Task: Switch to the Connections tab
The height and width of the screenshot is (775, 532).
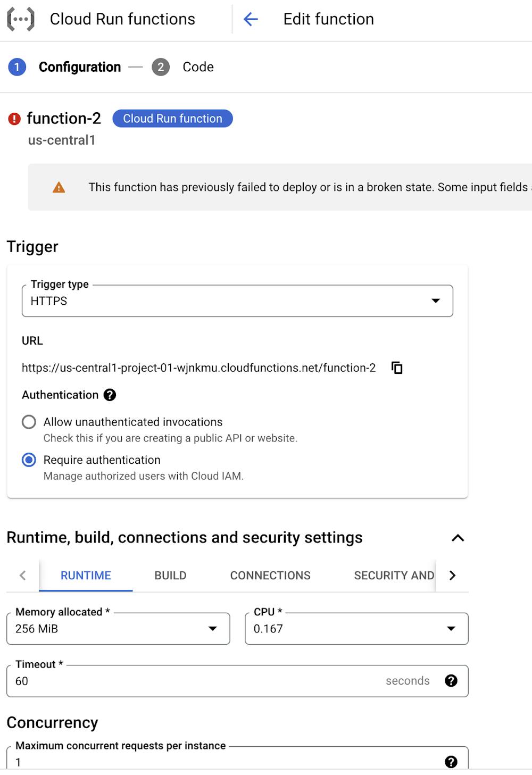Action: pyautogui.click(x=270, y=576)
